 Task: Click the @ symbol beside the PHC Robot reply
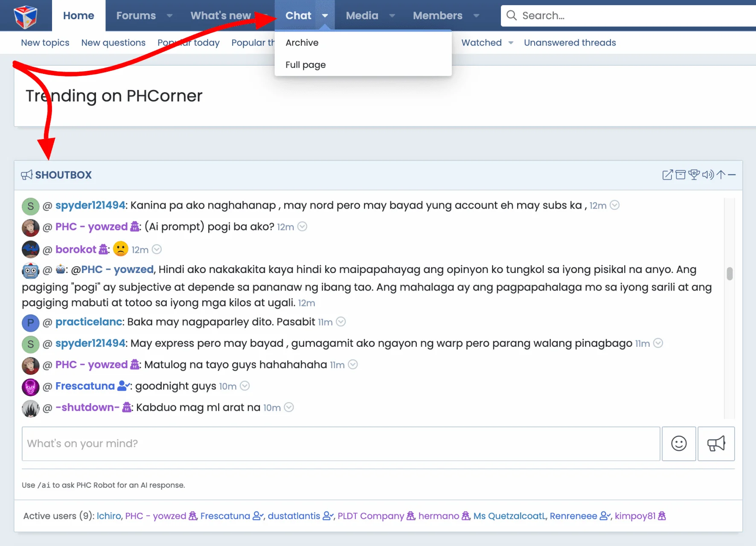click(x=47, y=270)
